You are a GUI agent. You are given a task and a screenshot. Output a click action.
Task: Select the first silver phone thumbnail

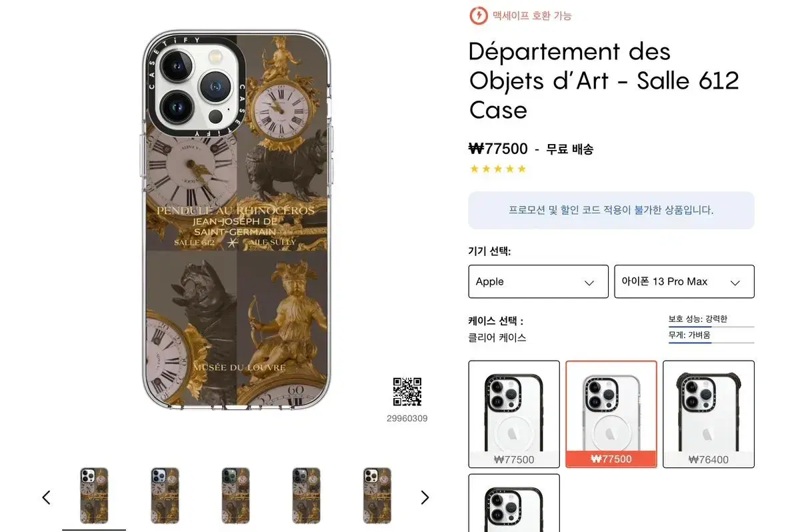[94, 495]
